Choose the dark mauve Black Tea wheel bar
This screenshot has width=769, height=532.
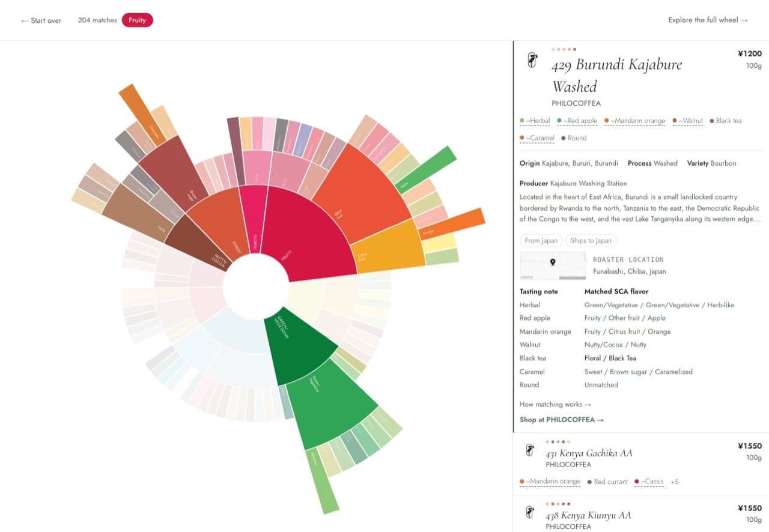[x=236, y=151]
